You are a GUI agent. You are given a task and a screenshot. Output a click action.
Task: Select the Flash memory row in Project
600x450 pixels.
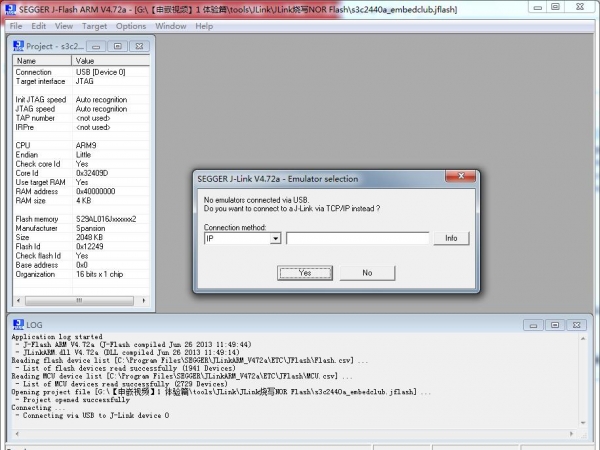click(x=80, y=218)
